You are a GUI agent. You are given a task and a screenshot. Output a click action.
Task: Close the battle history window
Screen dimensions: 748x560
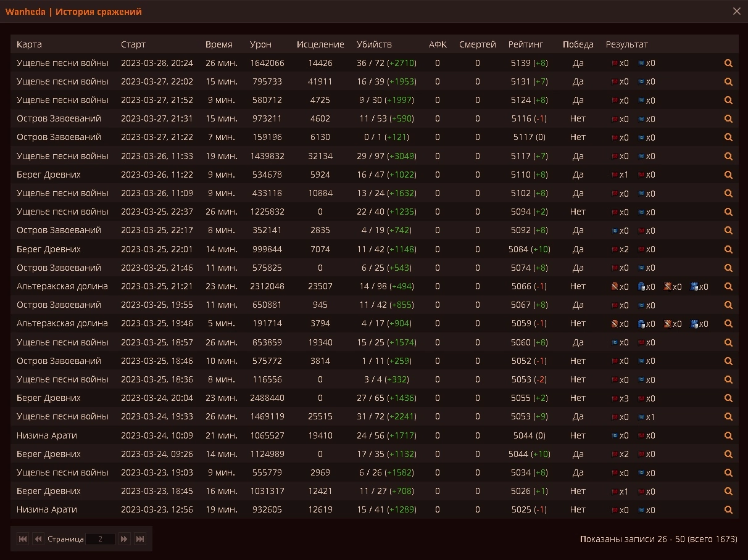coord(736,11)
